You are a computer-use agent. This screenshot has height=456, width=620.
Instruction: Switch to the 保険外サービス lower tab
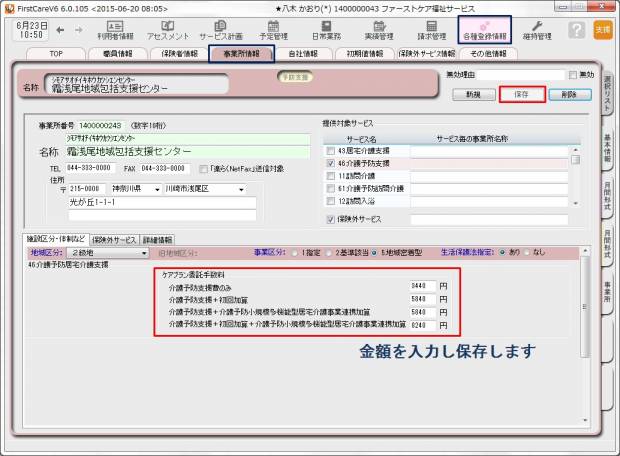click(114, 240)
